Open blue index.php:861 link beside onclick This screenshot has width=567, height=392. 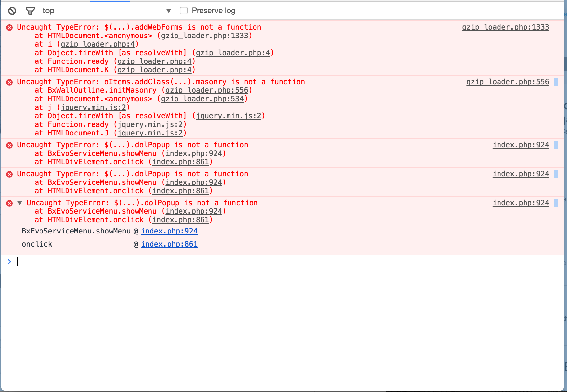169,244
